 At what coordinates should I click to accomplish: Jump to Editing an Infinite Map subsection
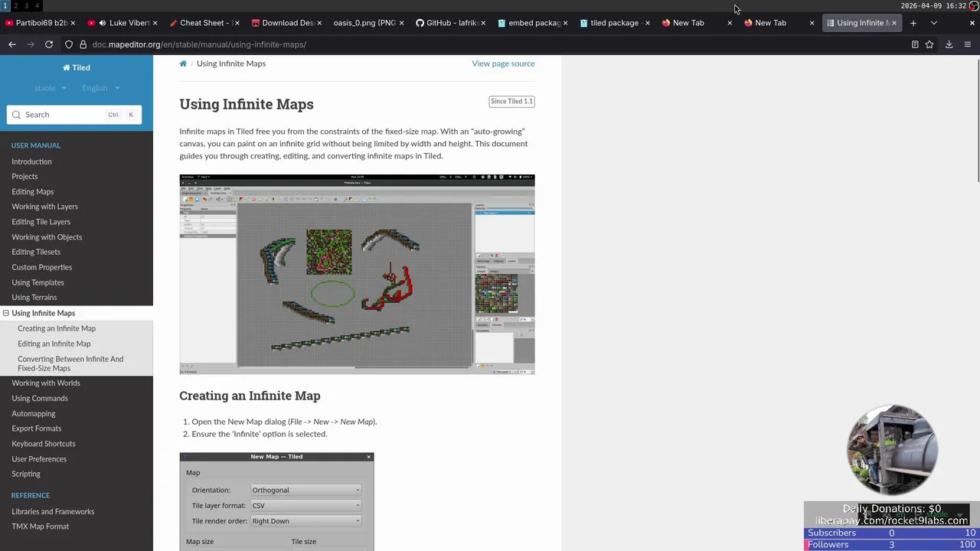(54, 344)
